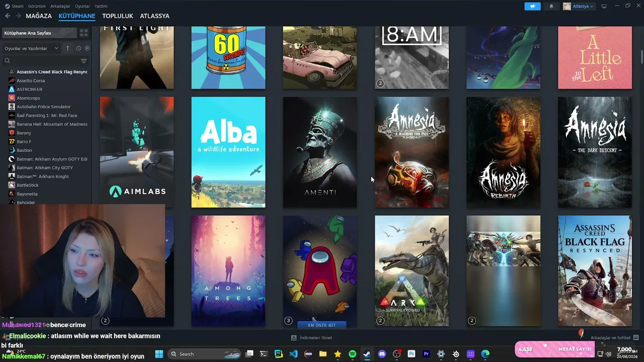
Task: Open Microsoft Edge from the taskbar
Action: pos(486,354)
